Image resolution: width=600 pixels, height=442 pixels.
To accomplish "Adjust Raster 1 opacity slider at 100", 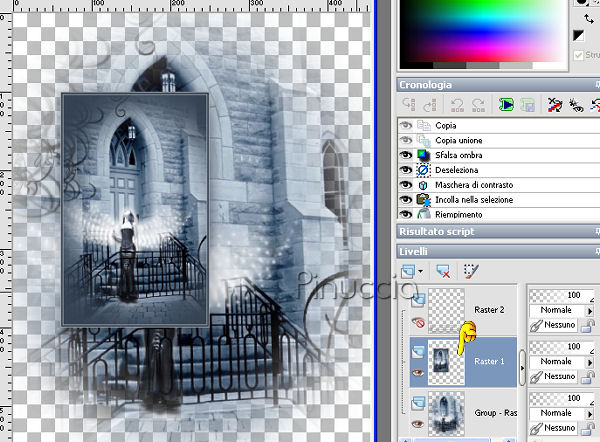I will (561, 347).
